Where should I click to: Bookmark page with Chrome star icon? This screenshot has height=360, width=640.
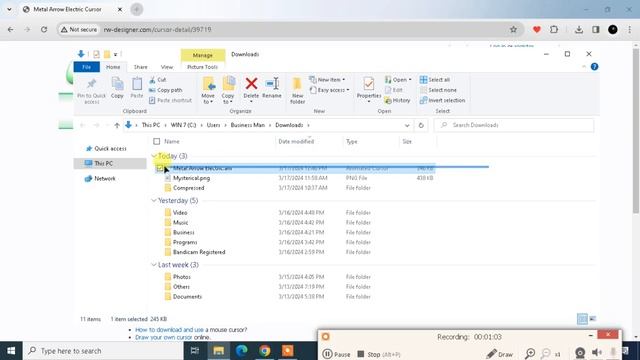[513, 29]
